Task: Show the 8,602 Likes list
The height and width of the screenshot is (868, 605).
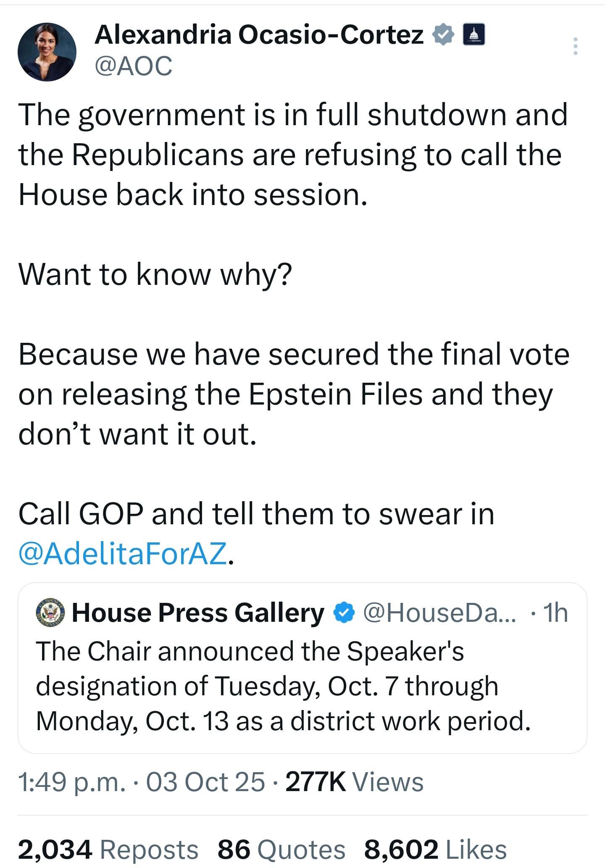Action: [x=435, y=849]
